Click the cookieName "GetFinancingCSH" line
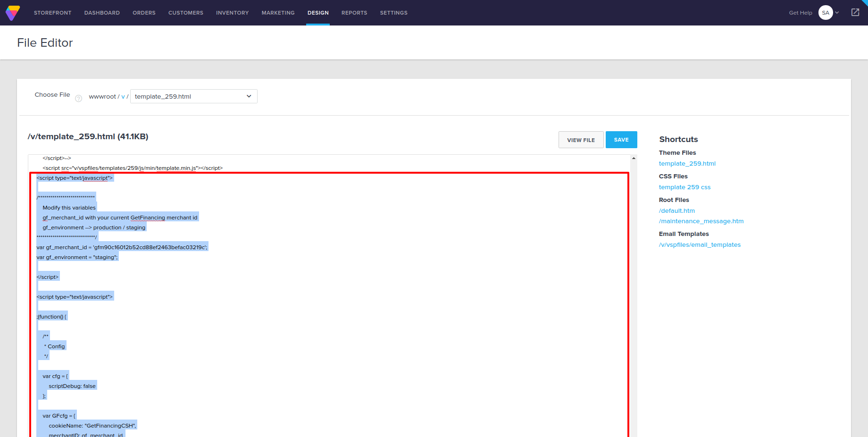 (92, 426)
